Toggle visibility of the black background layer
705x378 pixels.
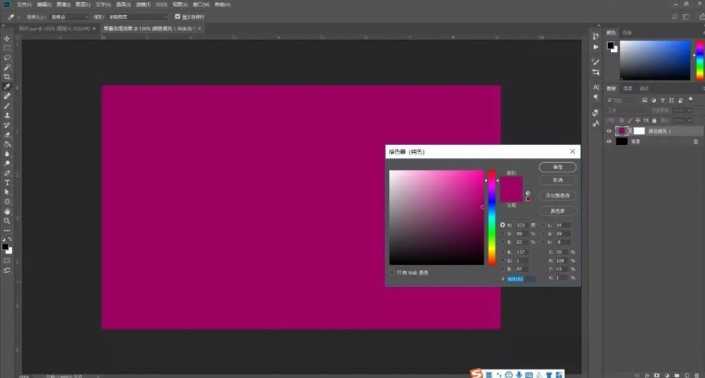pos(609,141)
